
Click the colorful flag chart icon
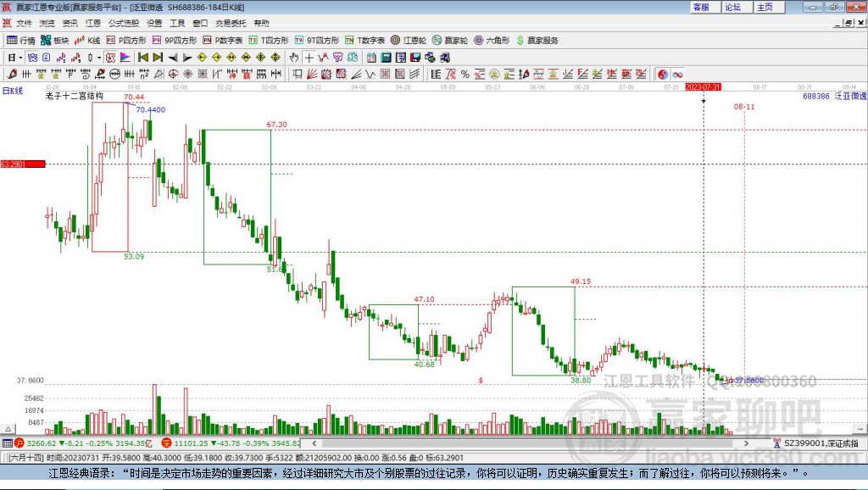click(125, 58)
